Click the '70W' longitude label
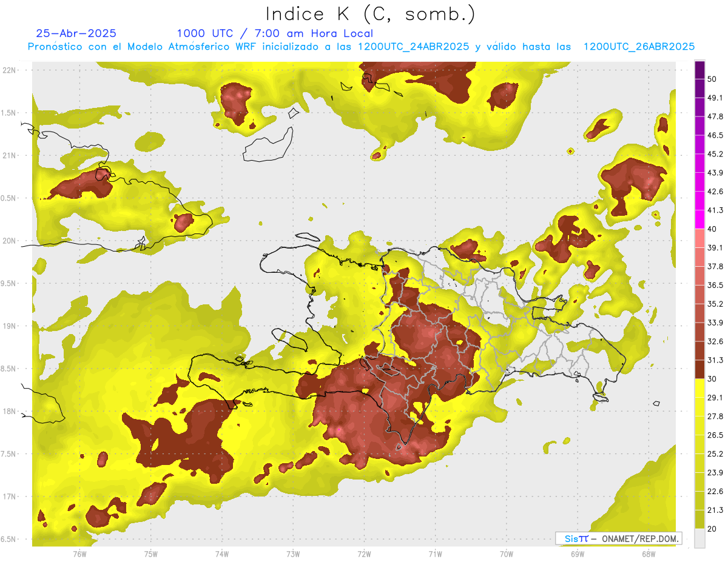Screen dimensions: 728x562 pos(506,554)
